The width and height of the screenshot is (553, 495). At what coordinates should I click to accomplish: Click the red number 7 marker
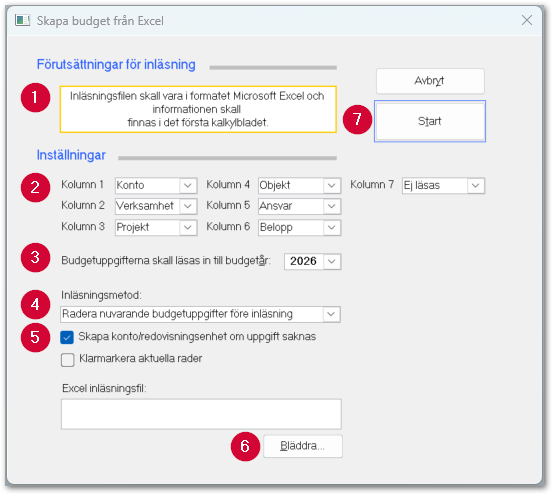[357, 119]
